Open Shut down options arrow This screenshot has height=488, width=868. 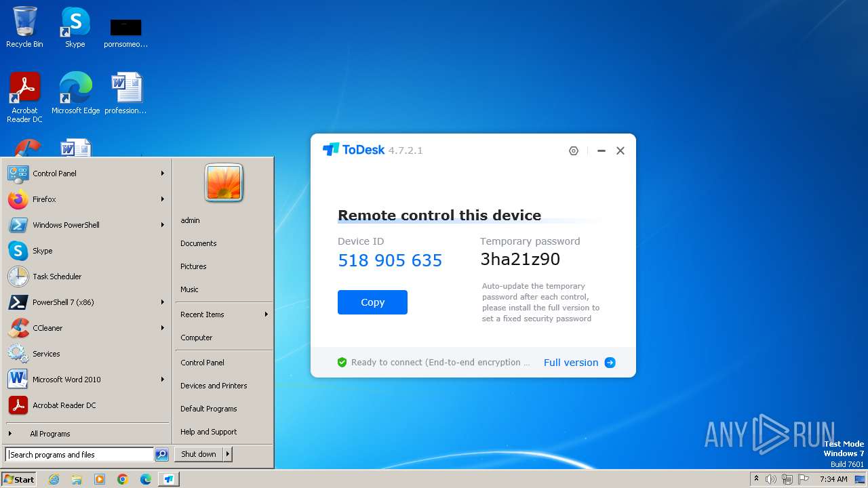coord(228,454)
